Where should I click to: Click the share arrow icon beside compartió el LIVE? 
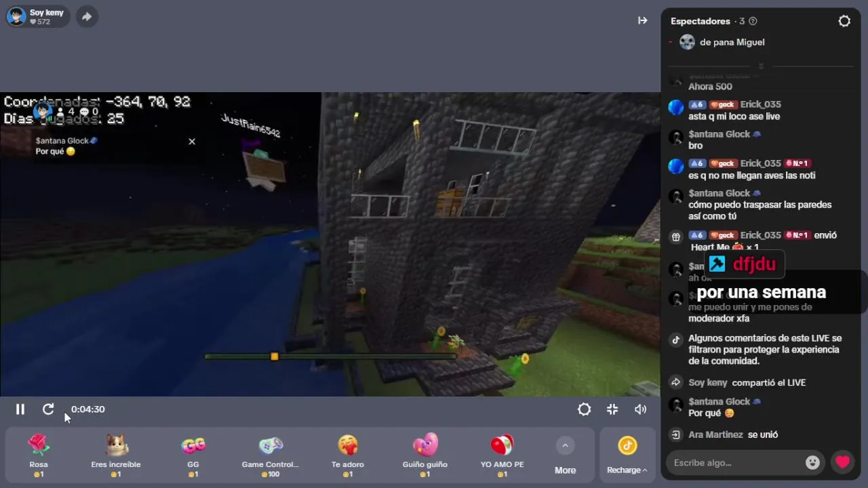point(675,383)
